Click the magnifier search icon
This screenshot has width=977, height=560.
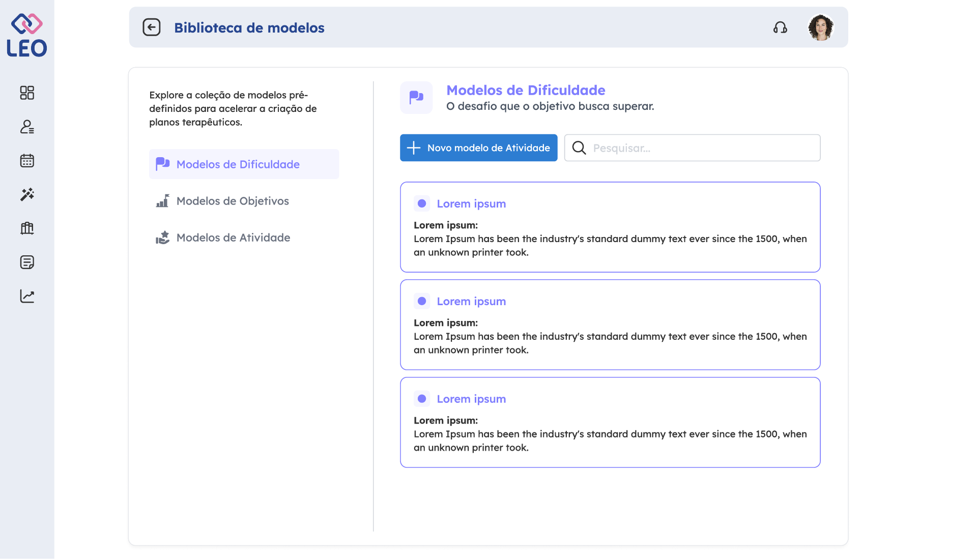[579, 148]
